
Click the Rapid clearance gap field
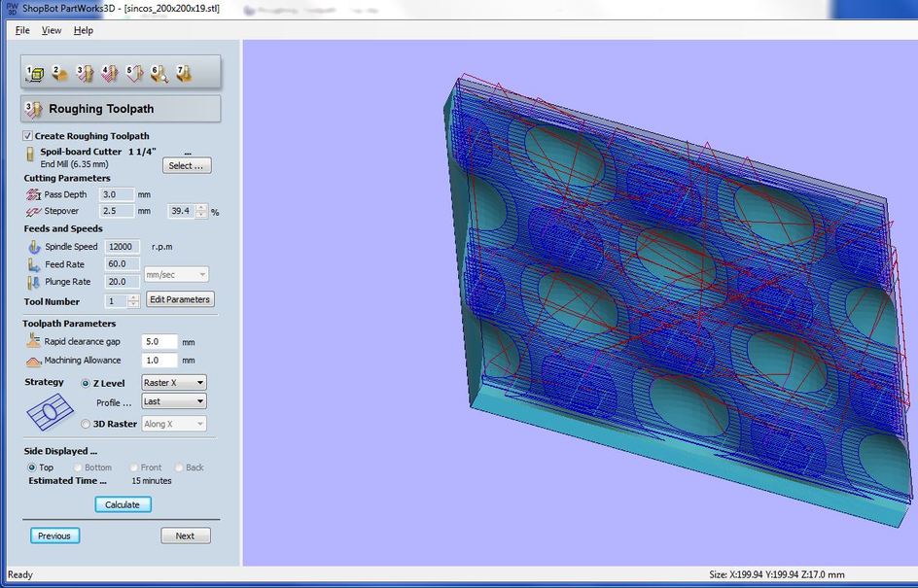click(159, 341)
